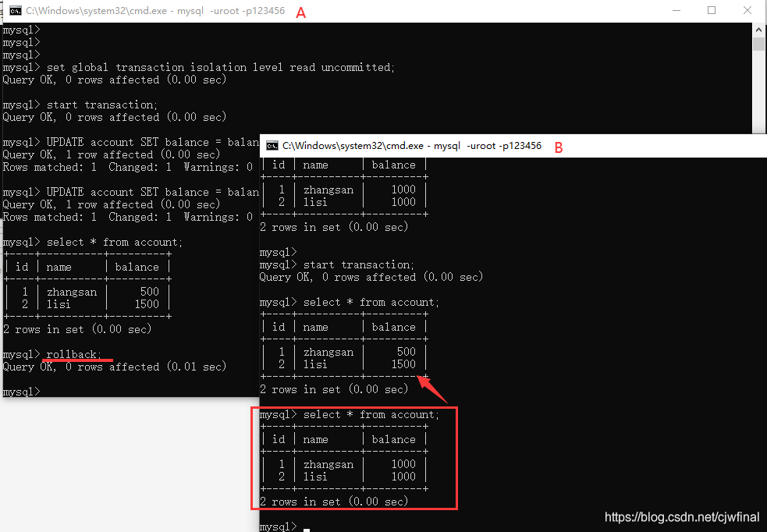The image size is (767, 532).
Task: Click 'Rows matched: 1' line below first UPDATE in window A
Action: (128, 167)
